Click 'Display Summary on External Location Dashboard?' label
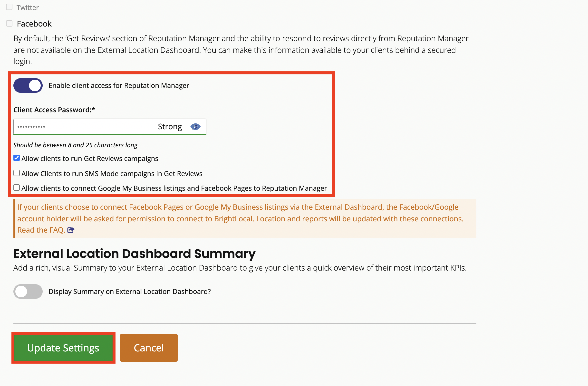588x386 pixels. pyautogui.click(x=129, y=292)
